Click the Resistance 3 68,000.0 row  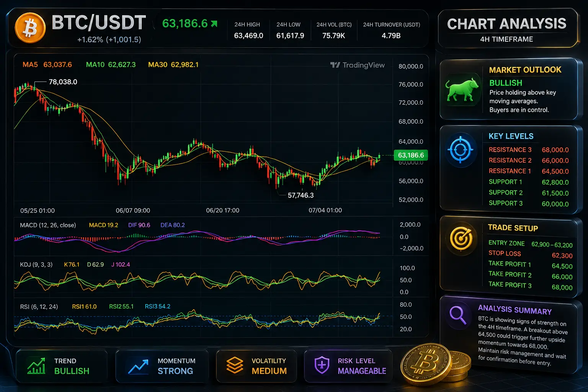pyautogui.click(x=529, y=150)
